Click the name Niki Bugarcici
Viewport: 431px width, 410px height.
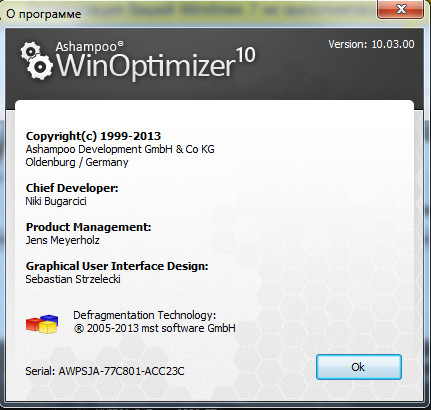tap(56, 201)
